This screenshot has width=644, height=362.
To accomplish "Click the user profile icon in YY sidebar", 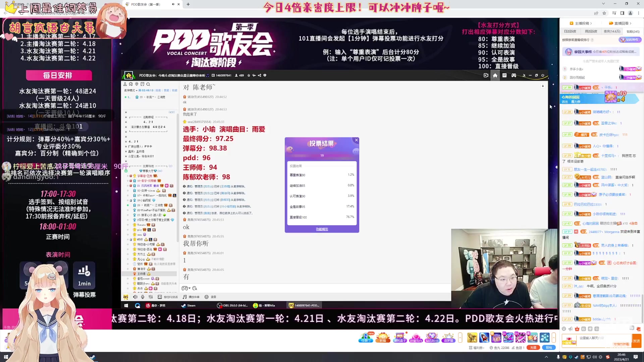I will pos(125,84).
